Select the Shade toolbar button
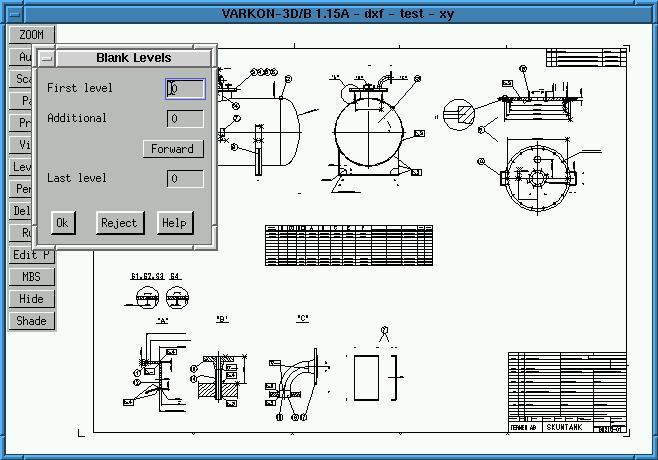The width and height of the screenshot is (658, 460). [x=32, y=321]
